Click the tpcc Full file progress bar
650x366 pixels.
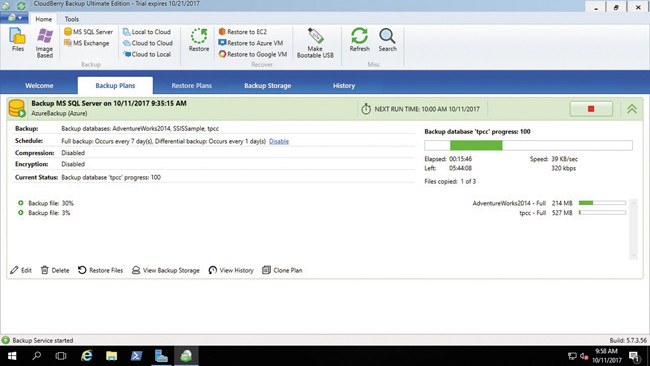602,212
